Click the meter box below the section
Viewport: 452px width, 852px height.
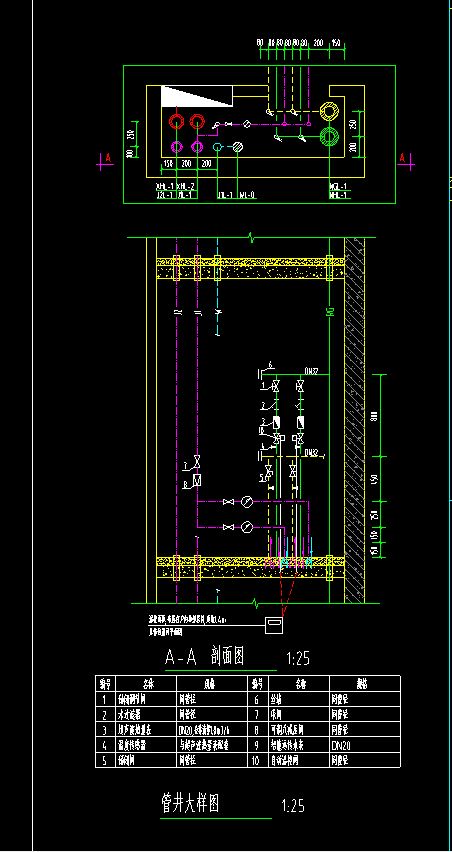274,625
